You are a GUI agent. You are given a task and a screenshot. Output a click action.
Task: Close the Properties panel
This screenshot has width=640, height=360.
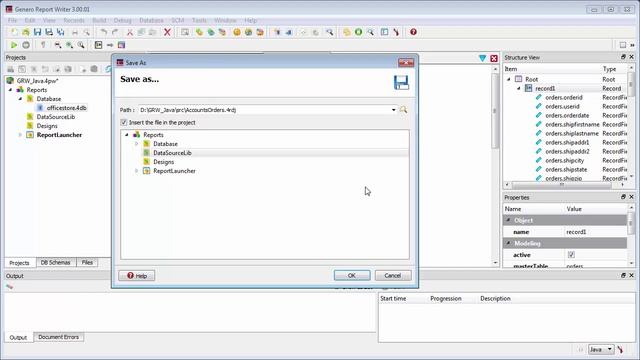click(631, 197)
